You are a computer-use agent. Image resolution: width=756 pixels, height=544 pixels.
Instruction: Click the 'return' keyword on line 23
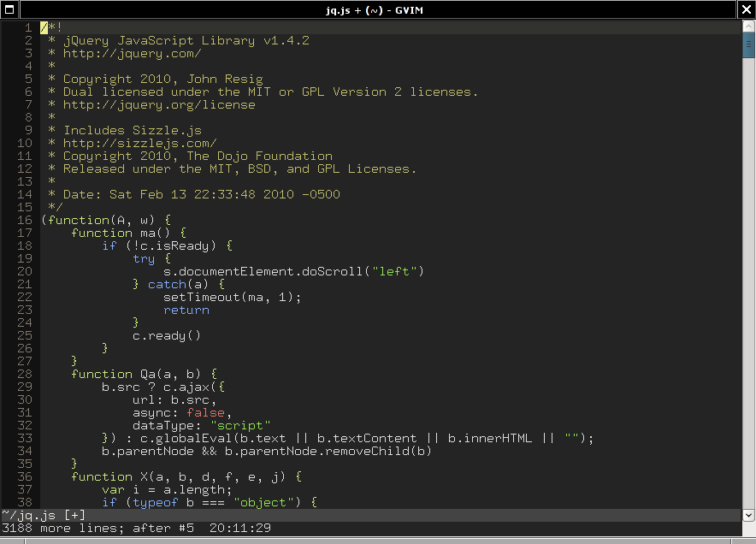pyautogui.click(x=186, y=310)
